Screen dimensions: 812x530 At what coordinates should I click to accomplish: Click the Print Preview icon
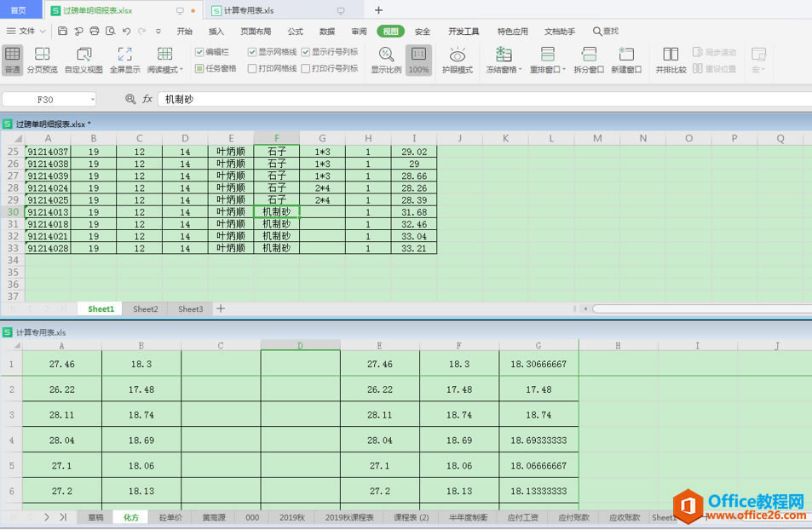pos(110,31)
